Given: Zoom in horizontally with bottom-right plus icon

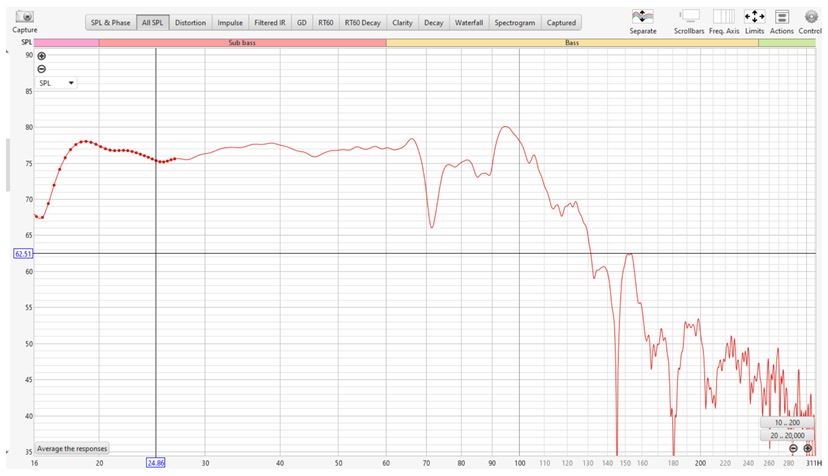Looking at the screenshot, I should (x=808, y=448).
